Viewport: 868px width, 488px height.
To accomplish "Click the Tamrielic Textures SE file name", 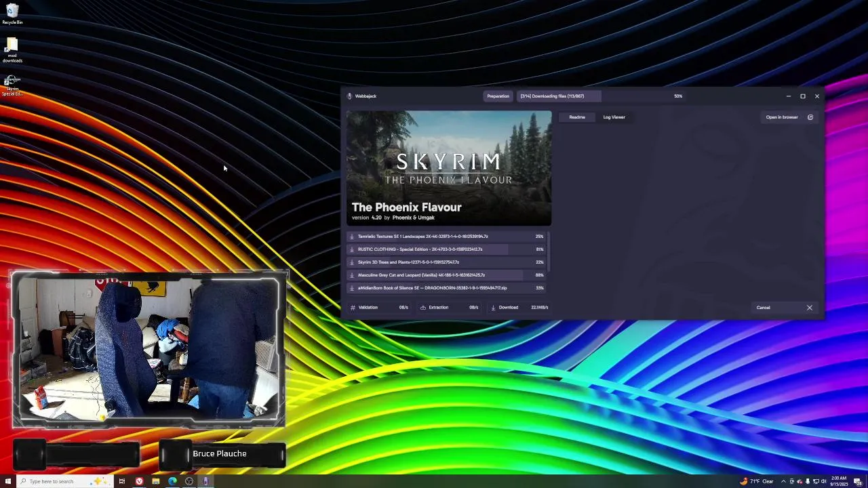I will [x=423, y=237].
